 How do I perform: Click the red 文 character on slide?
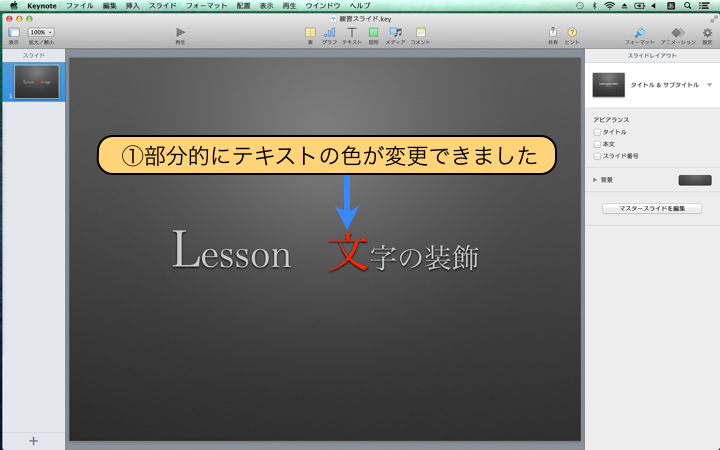[348, 253]
